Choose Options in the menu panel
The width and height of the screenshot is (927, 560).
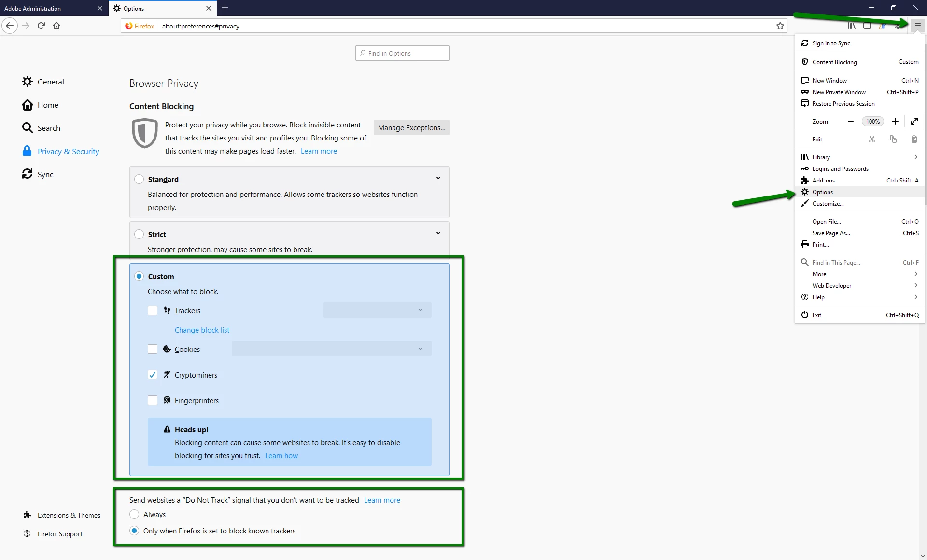click(822, 192)
